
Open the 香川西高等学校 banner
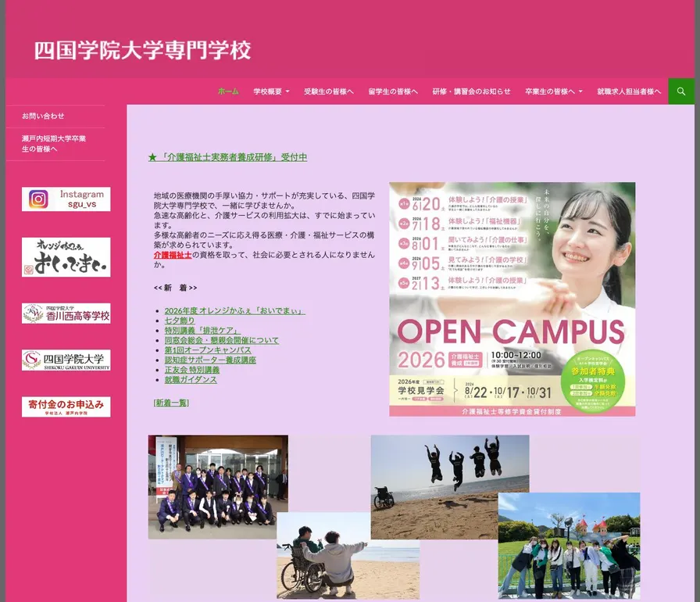point(66,314)
